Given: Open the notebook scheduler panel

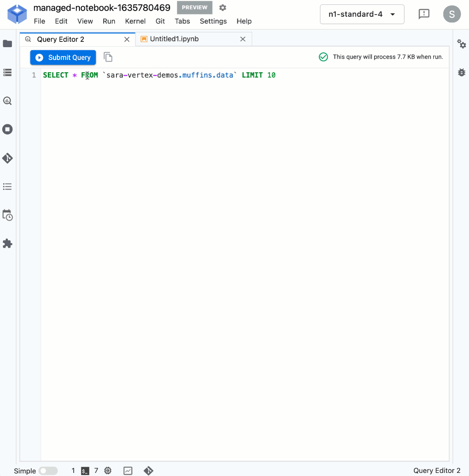Looking at the screenshot, I should click(7, 215).
